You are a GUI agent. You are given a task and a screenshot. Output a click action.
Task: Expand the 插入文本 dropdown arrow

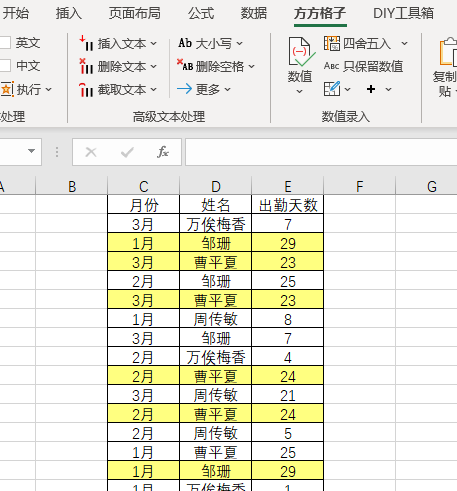point(153,44)
